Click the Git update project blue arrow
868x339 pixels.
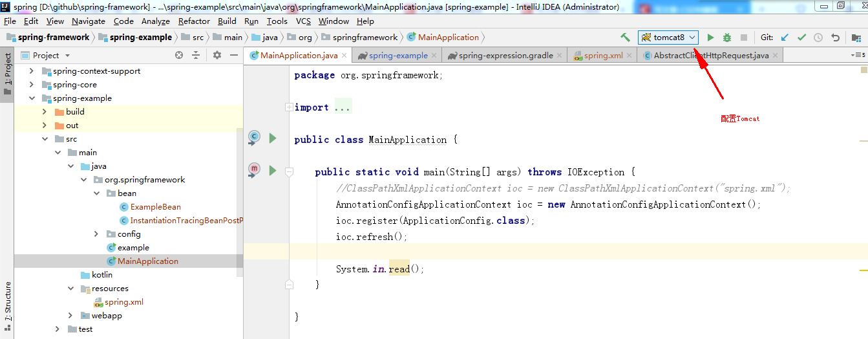tap(785, 38)
